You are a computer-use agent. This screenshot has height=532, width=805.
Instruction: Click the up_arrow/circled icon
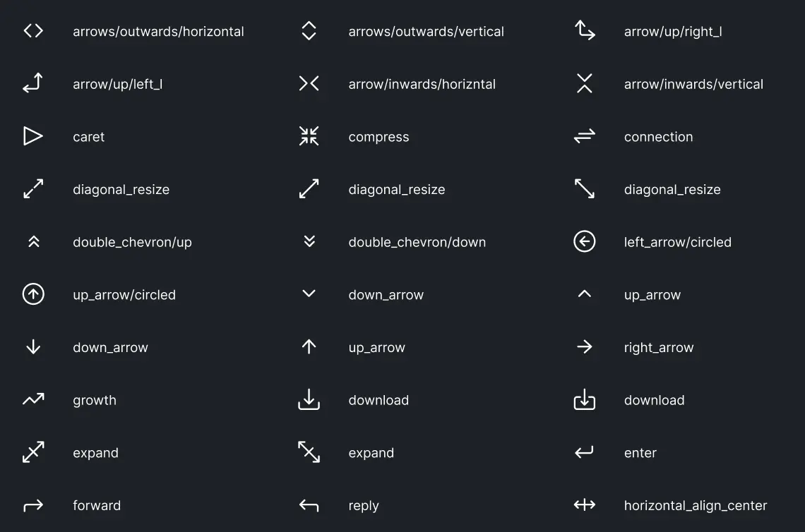33,294
